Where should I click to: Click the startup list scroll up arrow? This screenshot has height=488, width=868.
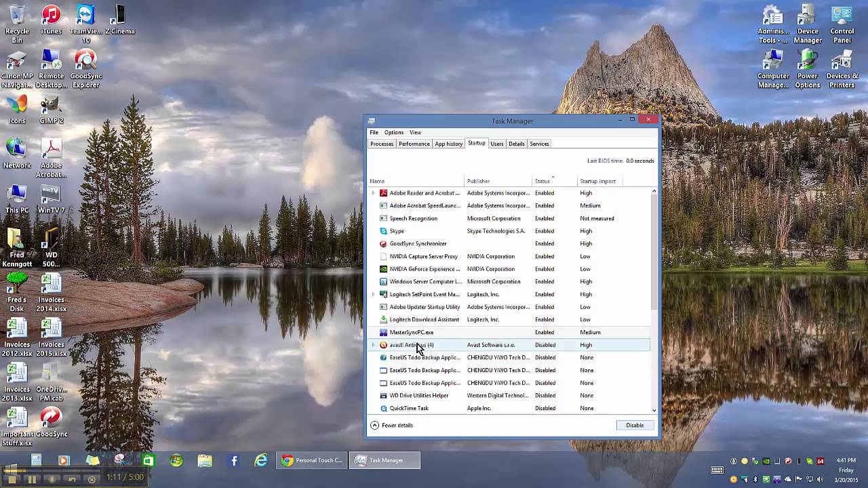(x=654, y=192)
